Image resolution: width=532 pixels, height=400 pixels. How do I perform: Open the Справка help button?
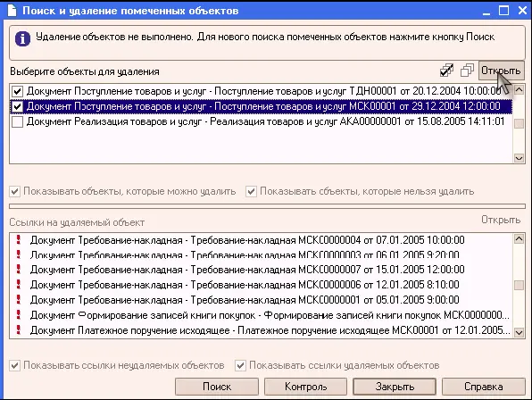[x=484, y=387]
